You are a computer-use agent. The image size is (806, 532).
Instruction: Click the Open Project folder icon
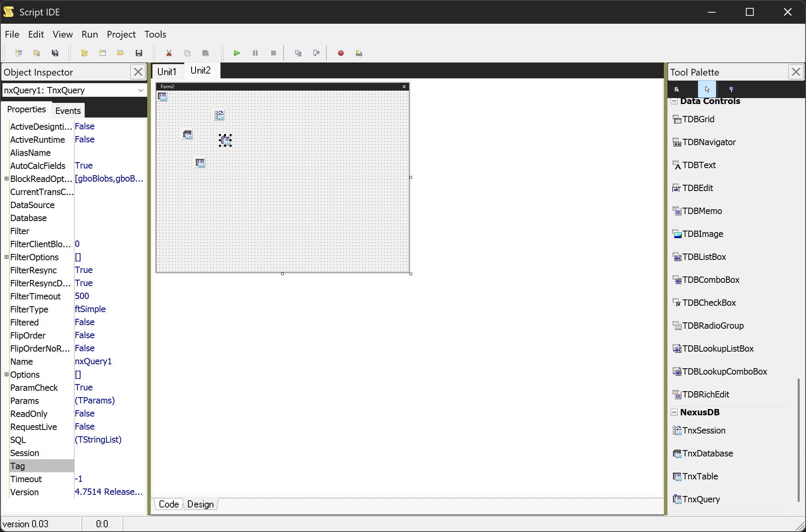pos(37,53)
